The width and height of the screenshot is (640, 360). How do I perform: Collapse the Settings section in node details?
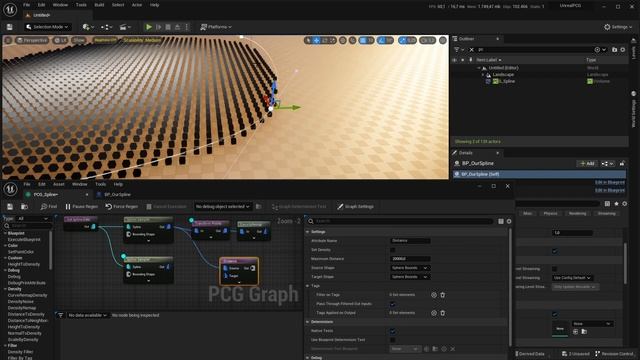tap(308, 232)
